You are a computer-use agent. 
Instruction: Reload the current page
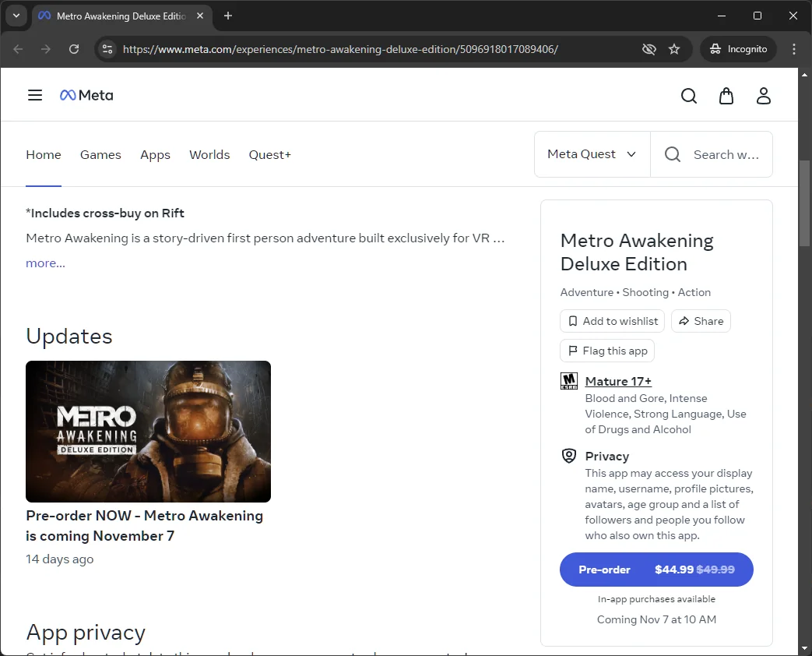tap(74, 49)
